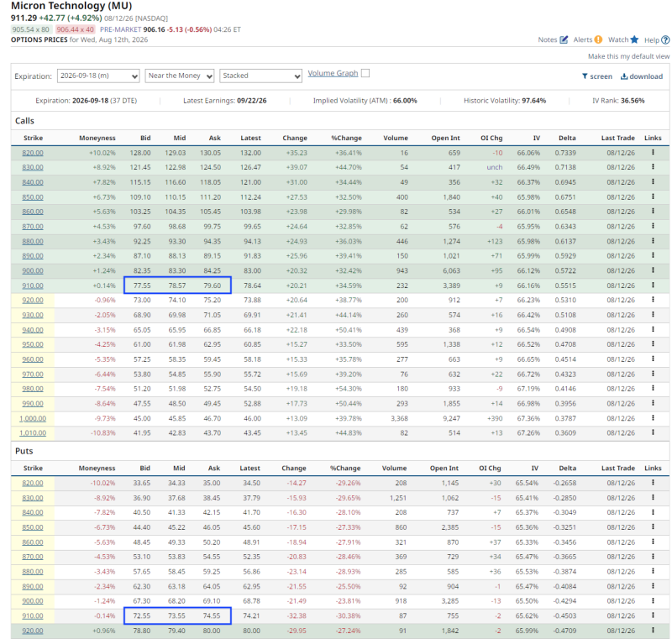Open links menu for 850.00 call
The width and height of the screenshot is (672, 639).
point(654,196)
